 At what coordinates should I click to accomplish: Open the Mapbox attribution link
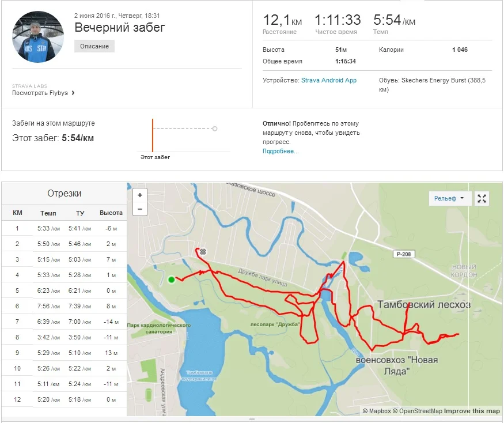pos(380,411)
